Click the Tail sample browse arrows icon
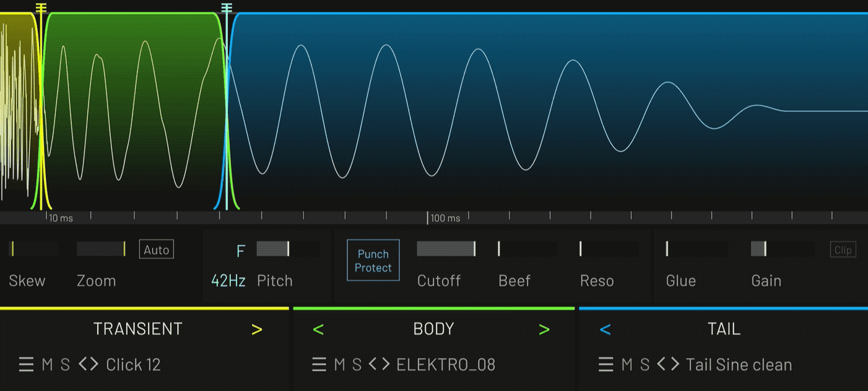Viewport: 868px width, 391px height. click(668, 364)
